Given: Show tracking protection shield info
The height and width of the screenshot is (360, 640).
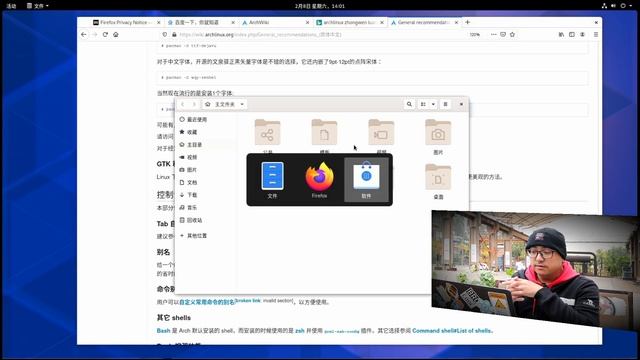Looking at the screenshot, I should tap(165, 35).
